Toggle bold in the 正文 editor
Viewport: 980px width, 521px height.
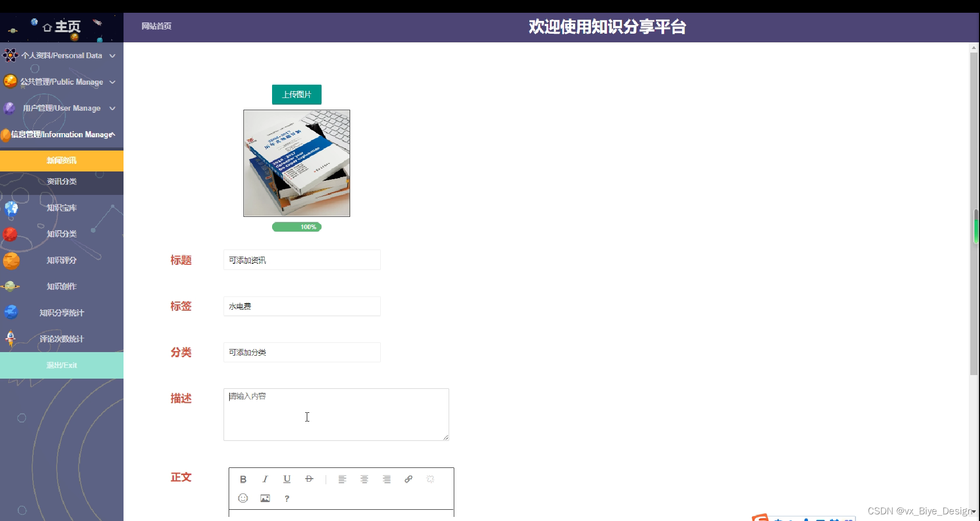point(243,479)
